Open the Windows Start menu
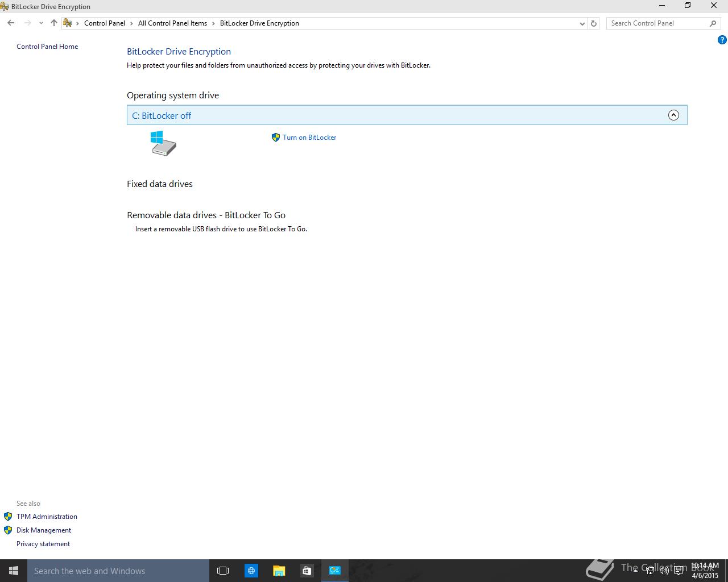The image size is (728, 582). coord(14,571)
